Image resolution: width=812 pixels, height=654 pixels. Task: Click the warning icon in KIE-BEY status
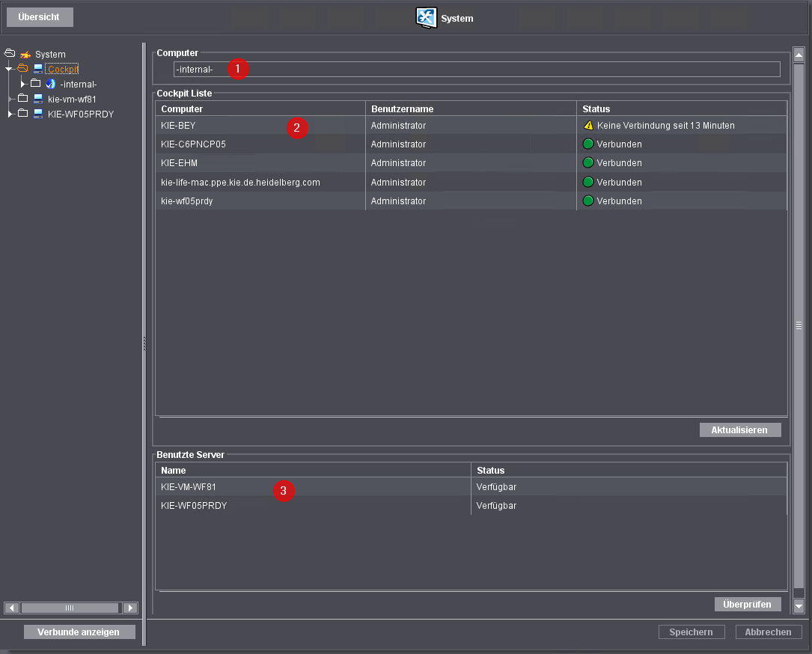click(x=588, y=125)
